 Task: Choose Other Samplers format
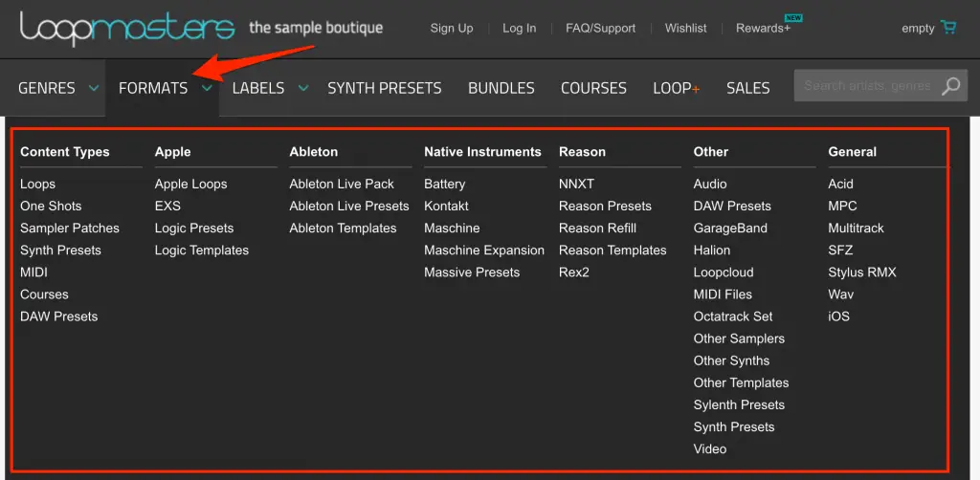tap(739, 338)
